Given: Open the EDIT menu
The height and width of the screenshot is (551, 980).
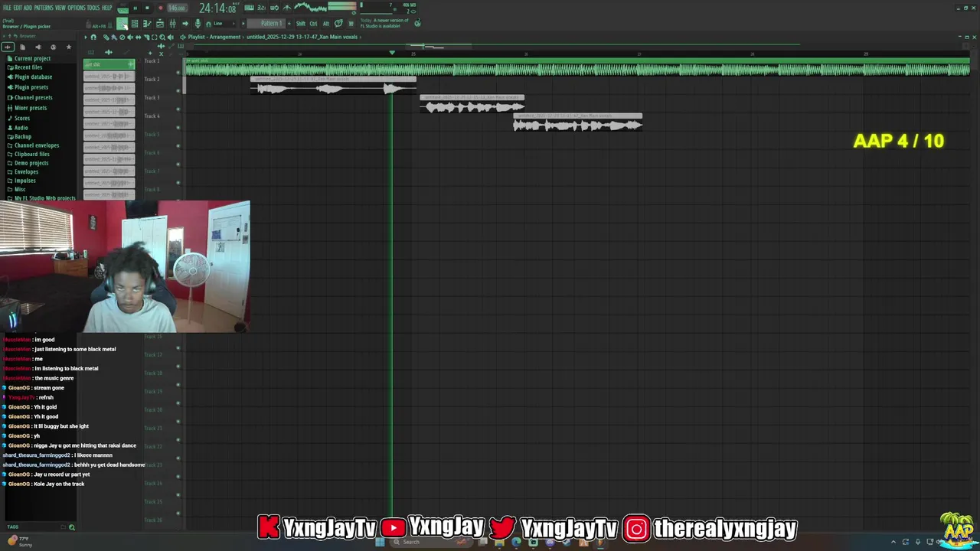Looking at the screenshot, I should coord(18,8).
